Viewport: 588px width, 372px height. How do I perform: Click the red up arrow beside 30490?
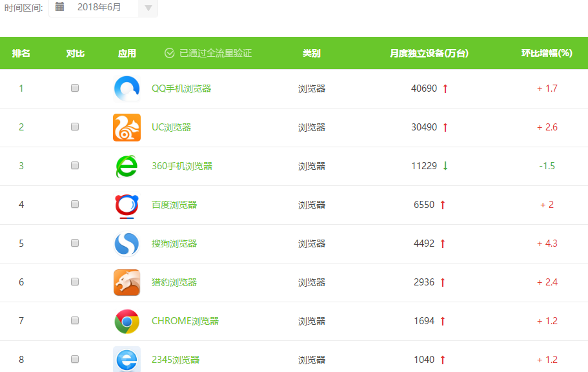tap(445, 127)
